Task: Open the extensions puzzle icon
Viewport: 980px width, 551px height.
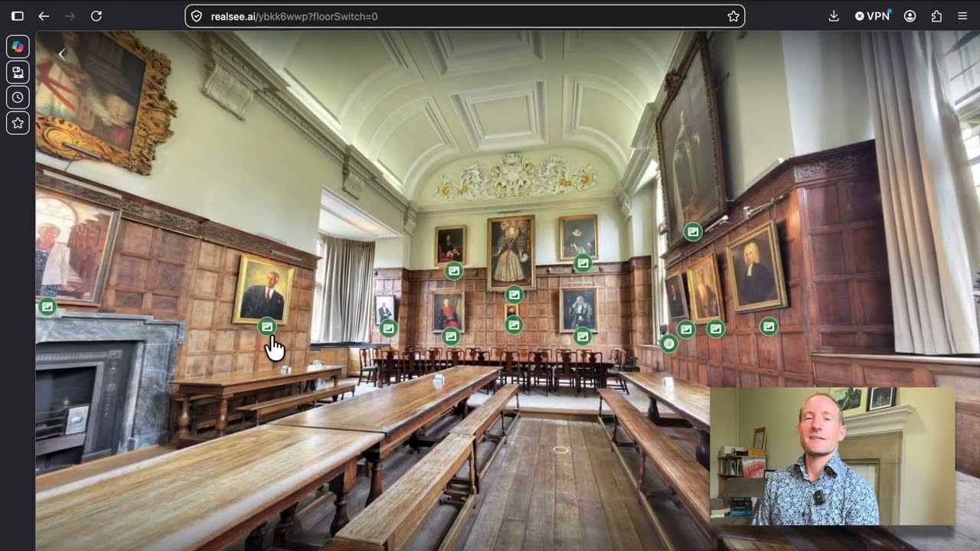Action: tap(936, 16)
